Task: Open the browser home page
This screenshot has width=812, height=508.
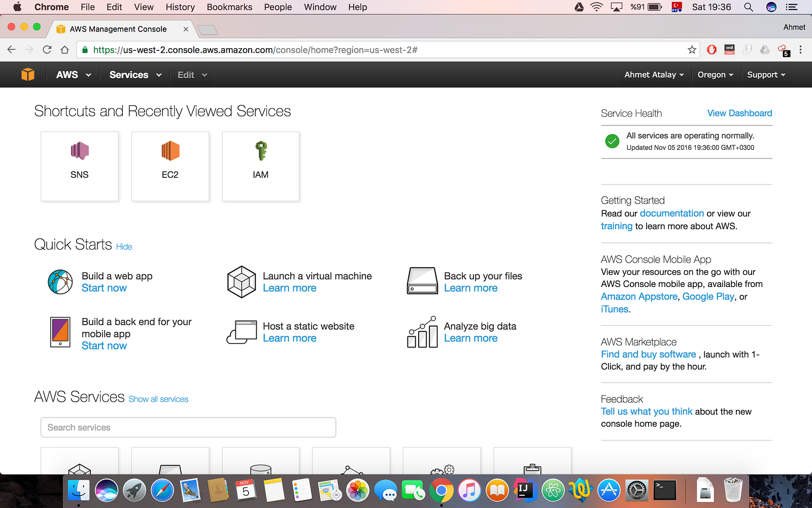Action: point(64,50)
